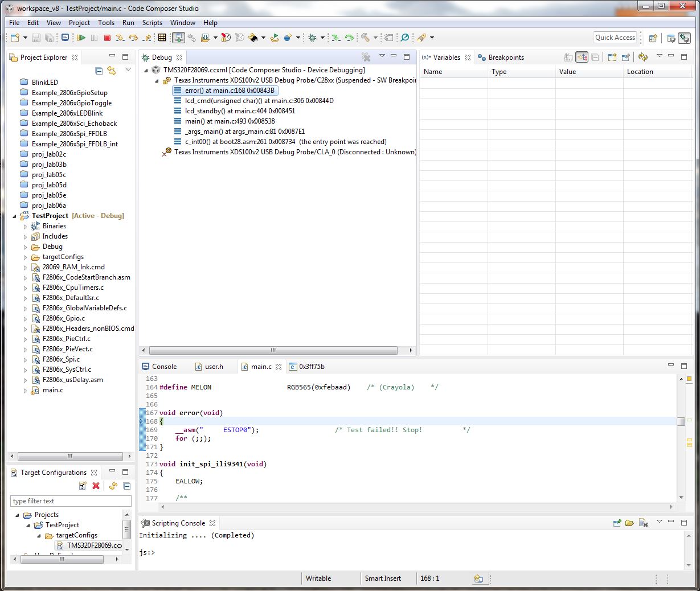Viewport: 700px width, 591px height.
Task: Close the main.c editor tab
Action: pos(279,367)
